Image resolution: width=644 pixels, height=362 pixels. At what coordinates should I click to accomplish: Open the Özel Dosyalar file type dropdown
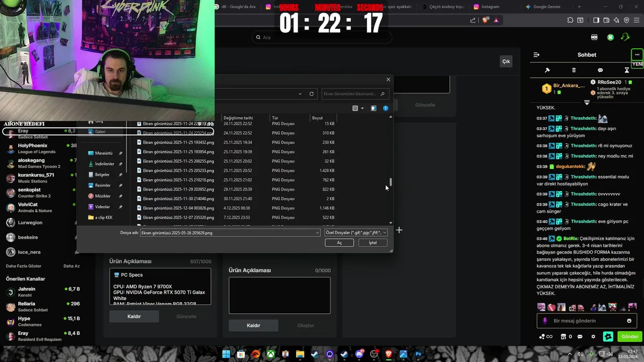[356, 233]
